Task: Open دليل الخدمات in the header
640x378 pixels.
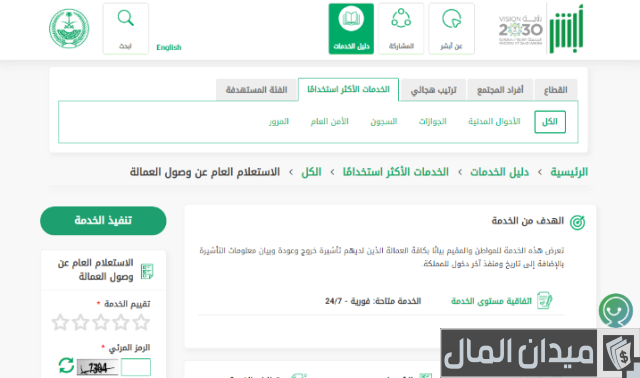Action: [351, 29]
